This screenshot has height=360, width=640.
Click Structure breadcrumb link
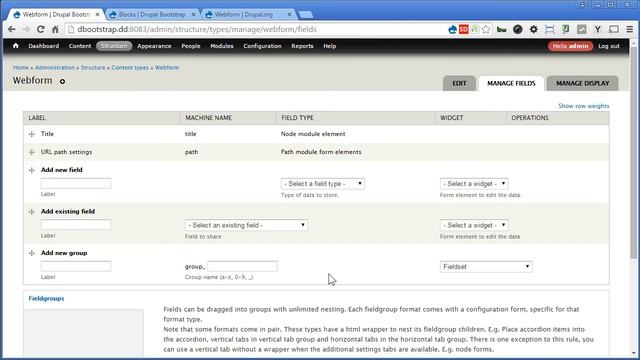(93, 67)
